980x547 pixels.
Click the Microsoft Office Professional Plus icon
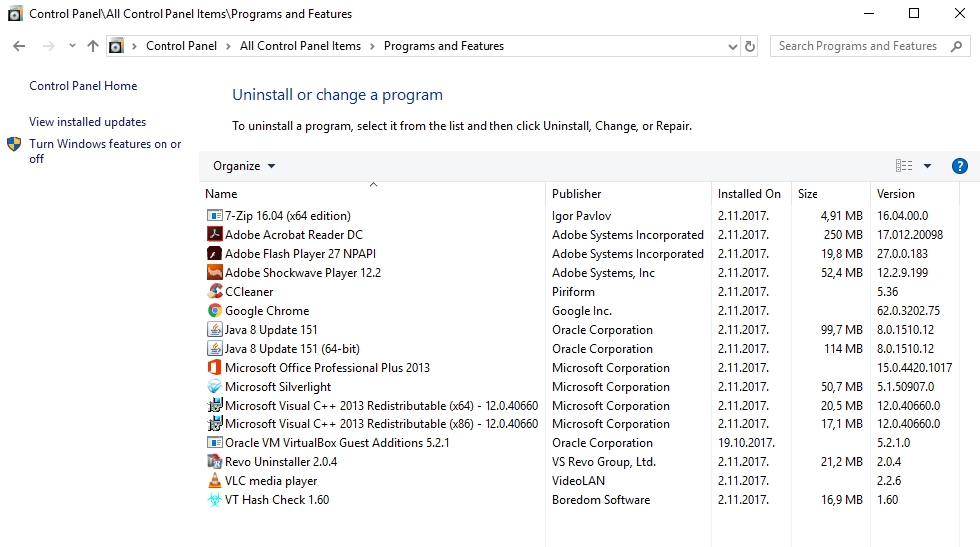(x=214, y=368)
